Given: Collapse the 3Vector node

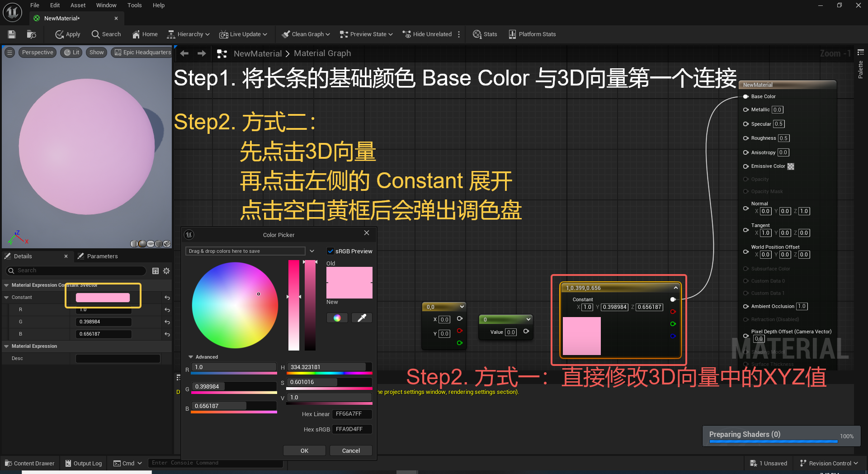Looking at the screenshot, I should (675, 288).
